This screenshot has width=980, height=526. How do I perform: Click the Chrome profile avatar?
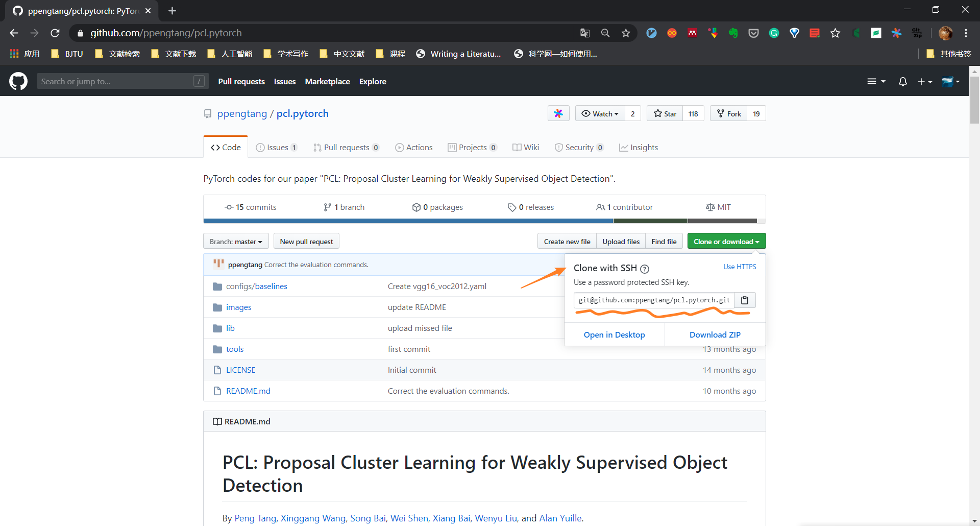(x=945, y=33)
